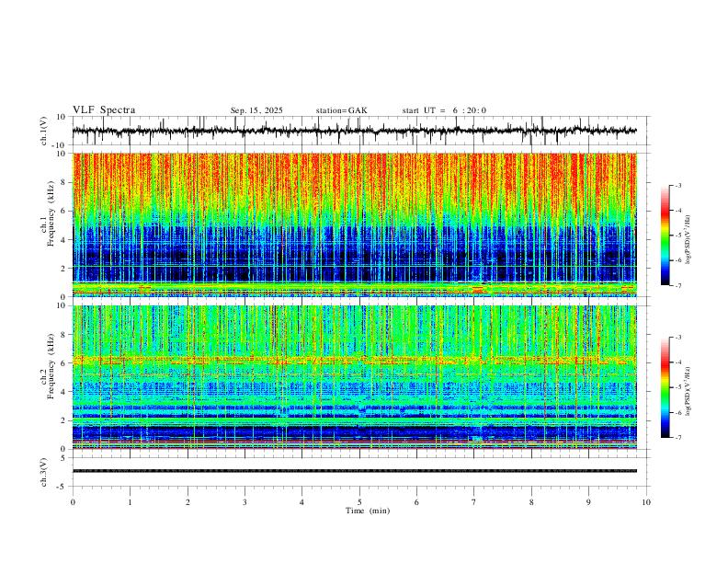Click the ch.1 "Frequency (kHz)" axis label
This screenshot has width=728, height=563.
(x=51, y=213)
